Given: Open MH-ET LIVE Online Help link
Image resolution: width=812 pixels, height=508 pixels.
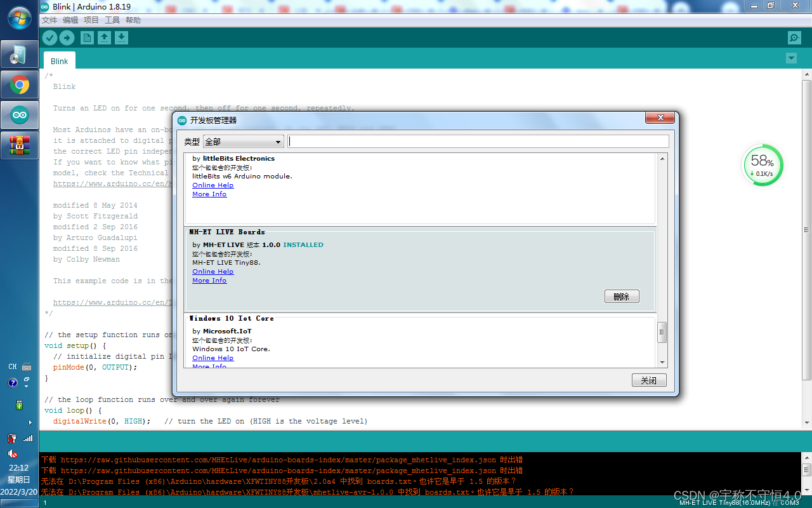Looking at the screenshot, I should [213, 272].
